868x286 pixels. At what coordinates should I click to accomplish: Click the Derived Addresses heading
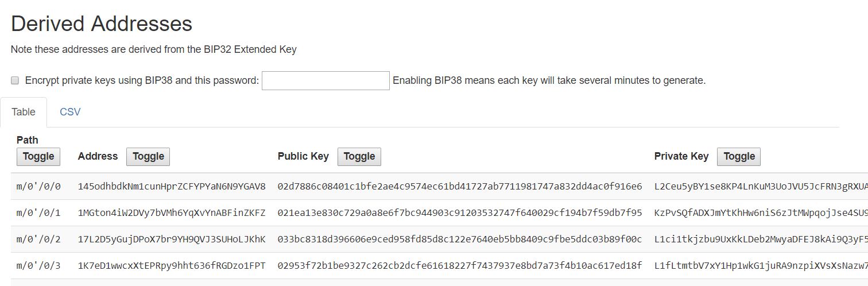coord(102,24)
